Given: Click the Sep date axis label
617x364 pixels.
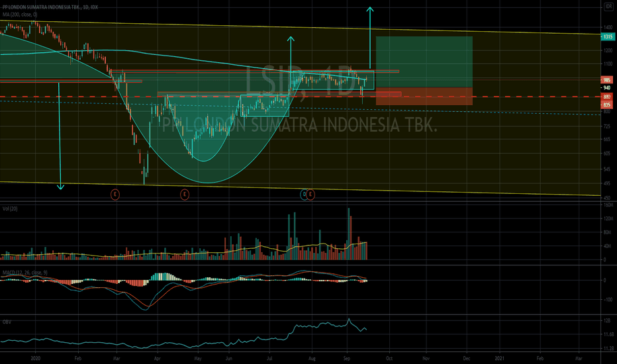Looking at the screenshot, I should click(x=347, y=359).
